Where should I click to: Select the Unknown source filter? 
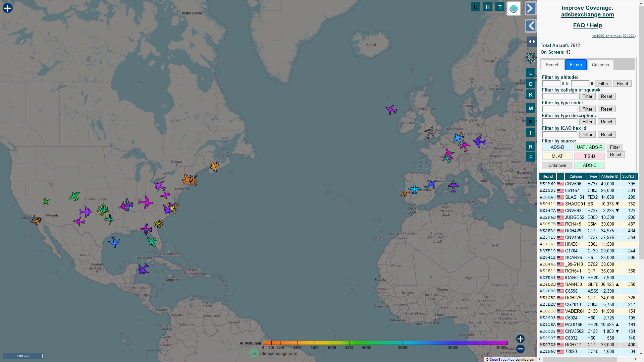(557, 165)
